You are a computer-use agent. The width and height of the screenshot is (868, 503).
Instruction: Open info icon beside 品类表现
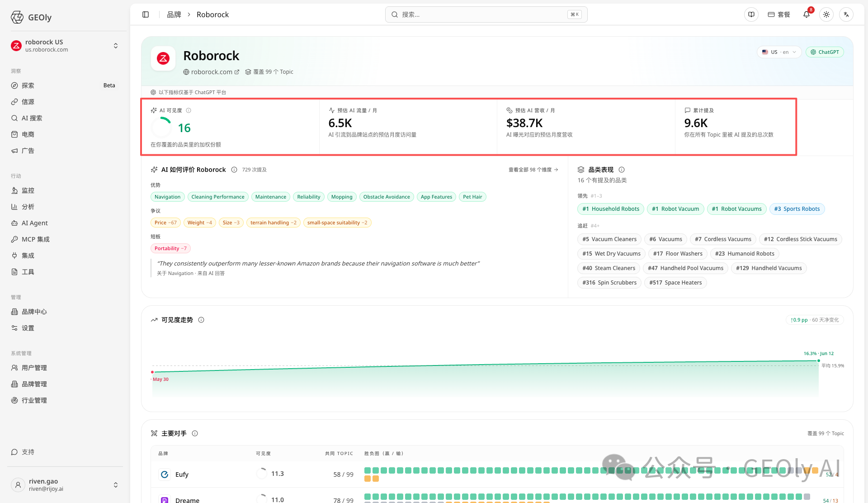622,170
